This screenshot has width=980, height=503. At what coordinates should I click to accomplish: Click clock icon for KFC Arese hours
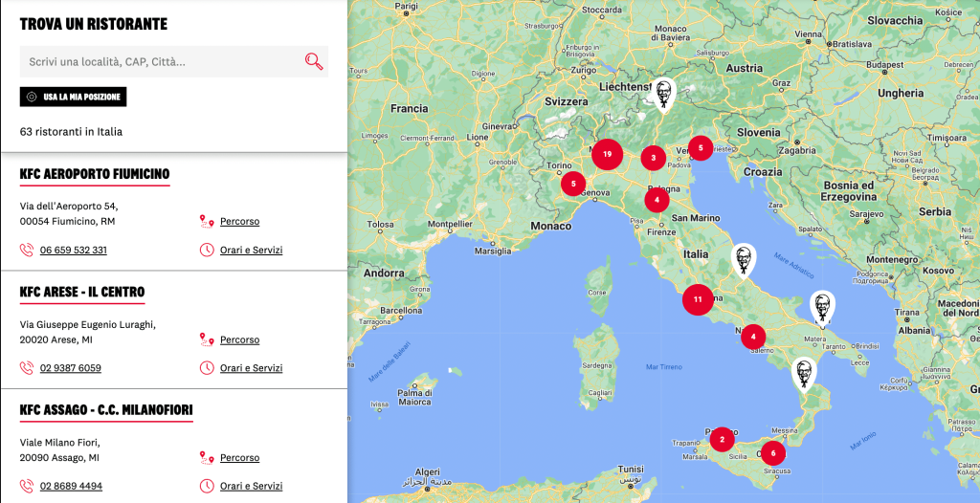[x=207, y=368]
